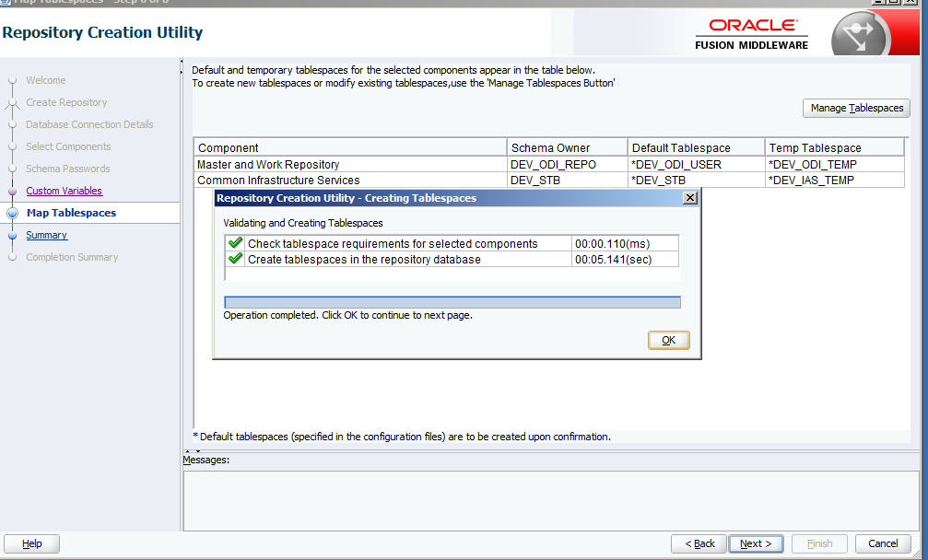Screen dimensions: 928x560
Task: Close the Creating Tablespaces dialog
Action: pyautogui.click(x=689, y=198)
